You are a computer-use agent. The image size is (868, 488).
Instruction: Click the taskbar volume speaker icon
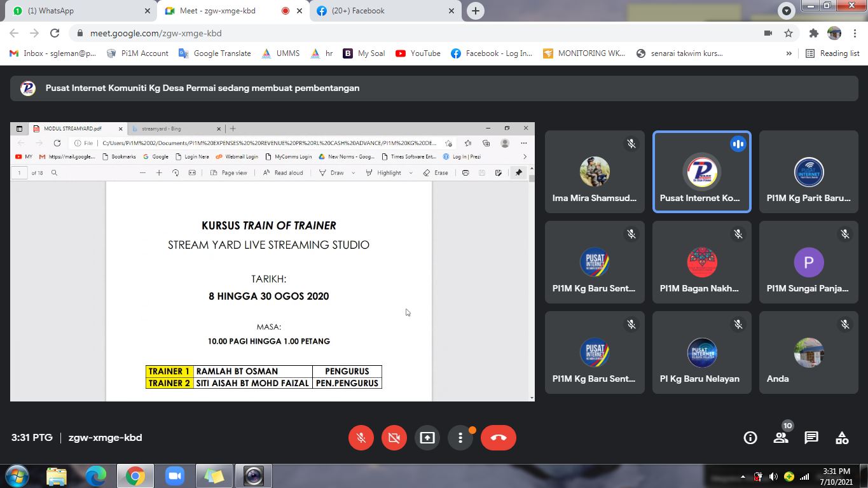(x=773, y=477)
